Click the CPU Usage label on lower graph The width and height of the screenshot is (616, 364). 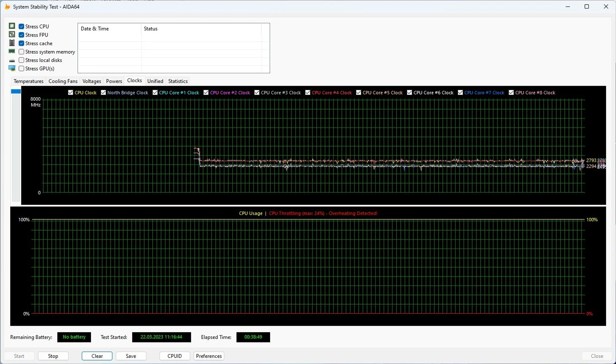251,213
